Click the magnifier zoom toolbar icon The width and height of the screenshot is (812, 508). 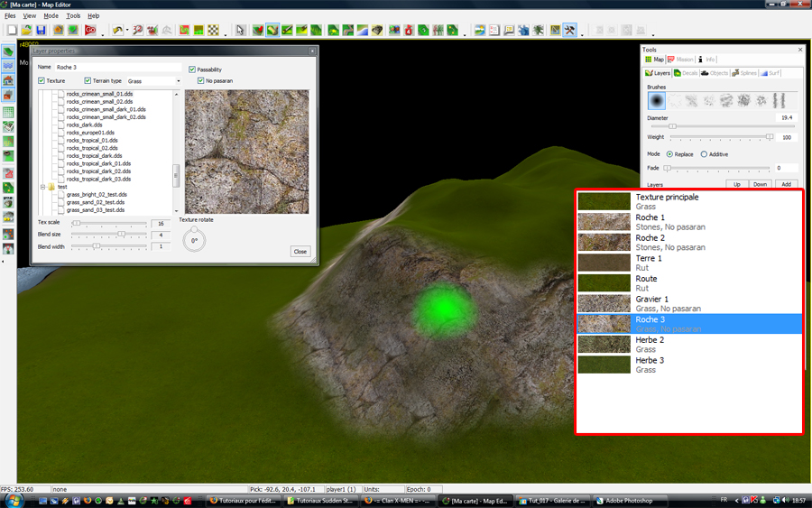[x=137, y=30]
